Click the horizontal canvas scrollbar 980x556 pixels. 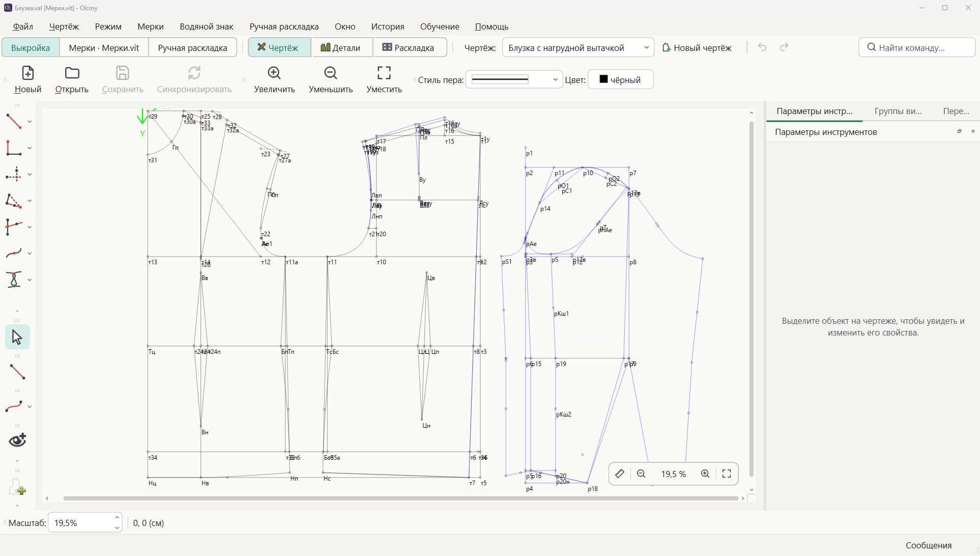pos(400,498)
